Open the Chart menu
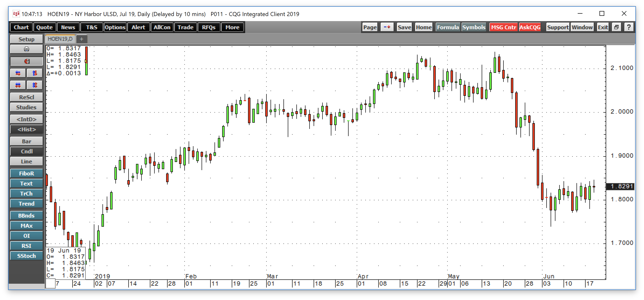Screen dimensions: 644x300 pos(21,27)
